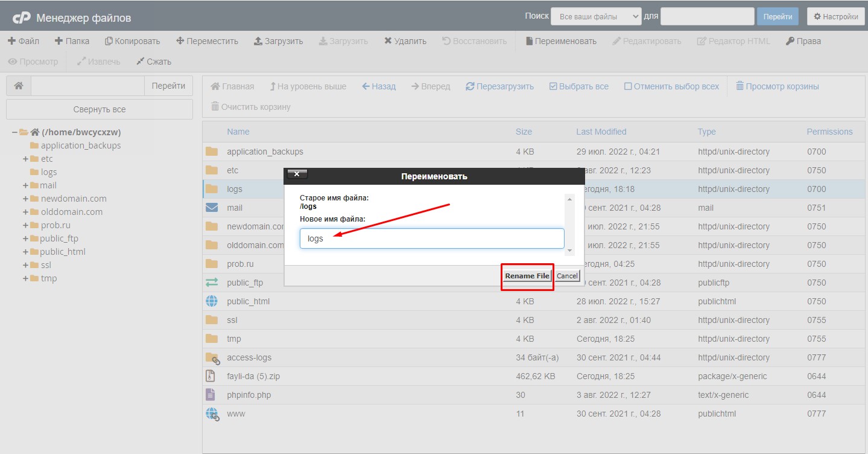Click На уровень выше

pyautogui.click(x=308, y=86)
